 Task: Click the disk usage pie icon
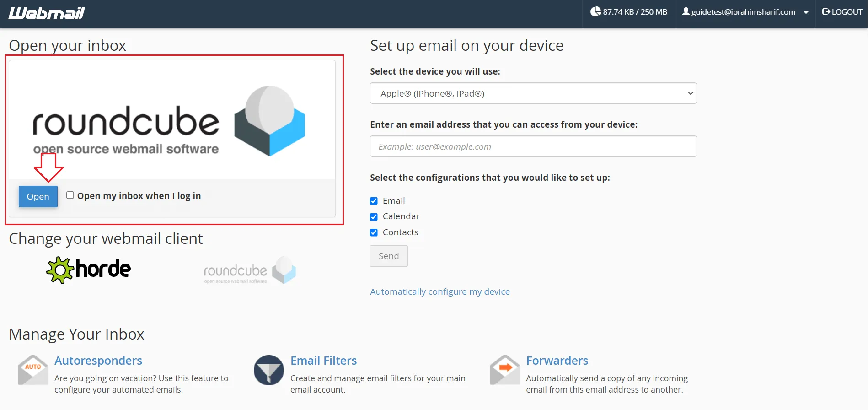pos(595,11)
